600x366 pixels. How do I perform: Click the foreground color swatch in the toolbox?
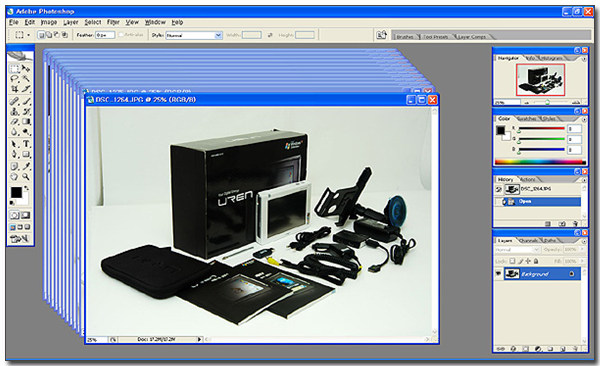(16, 192)
